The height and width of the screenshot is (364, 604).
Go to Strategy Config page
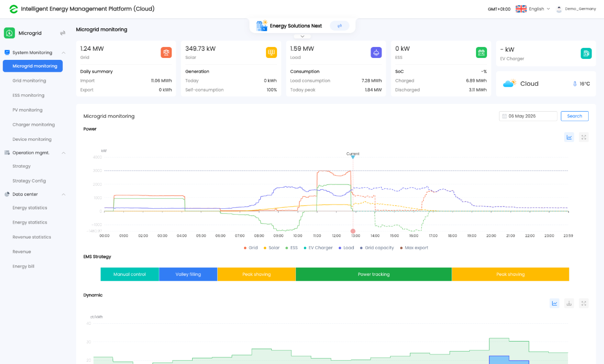point(29,181)
